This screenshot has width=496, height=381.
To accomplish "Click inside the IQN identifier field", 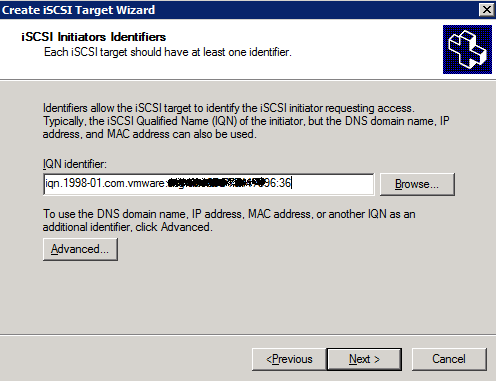I will pyautogui.click(x=209, y=184).
